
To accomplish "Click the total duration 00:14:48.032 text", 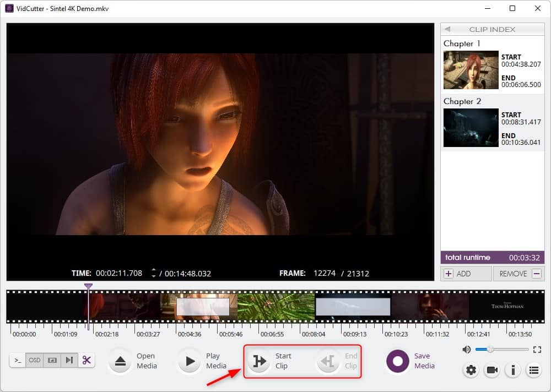I will [188, 274].
